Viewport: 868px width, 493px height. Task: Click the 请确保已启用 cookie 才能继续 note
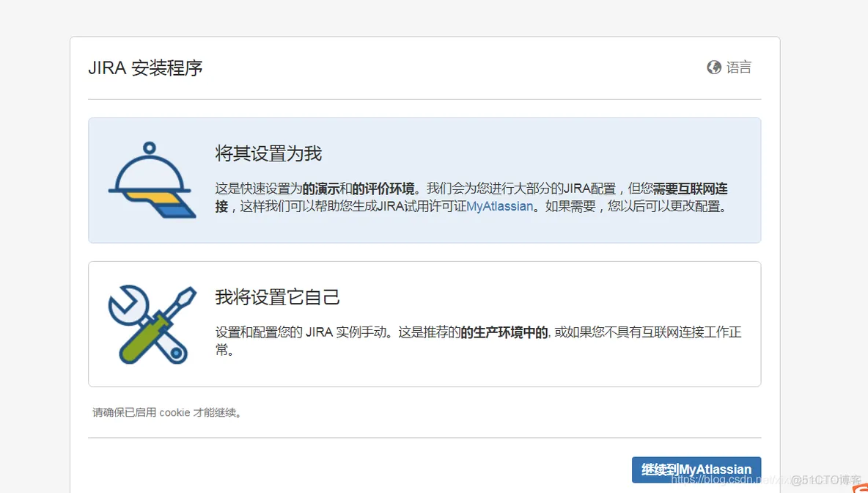coord(167,413)
